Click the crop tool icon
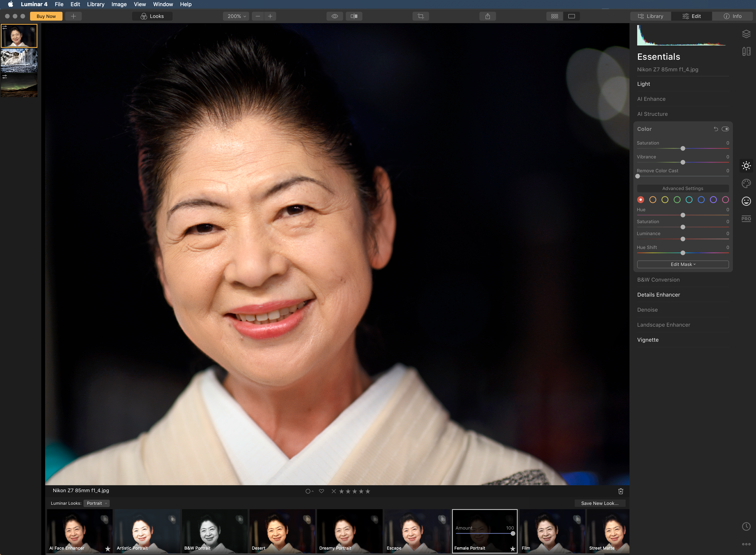The height and width of the screenshot is (555, 756). (420, 16)
